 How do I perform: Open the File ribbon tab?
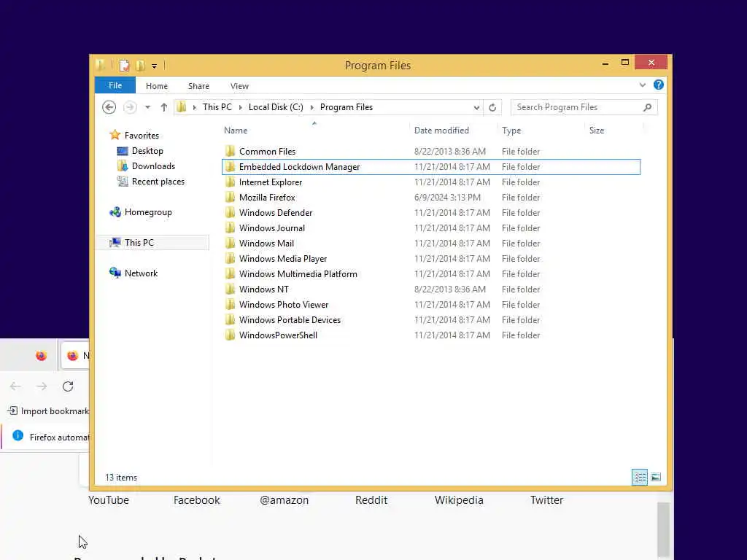coord(115,86)
